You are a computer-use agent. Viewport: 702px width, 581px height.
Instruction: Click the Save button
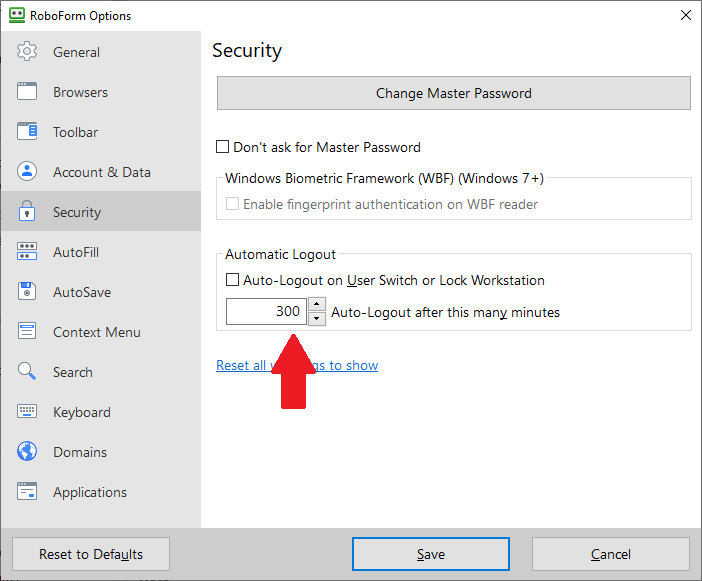point(430,554)
